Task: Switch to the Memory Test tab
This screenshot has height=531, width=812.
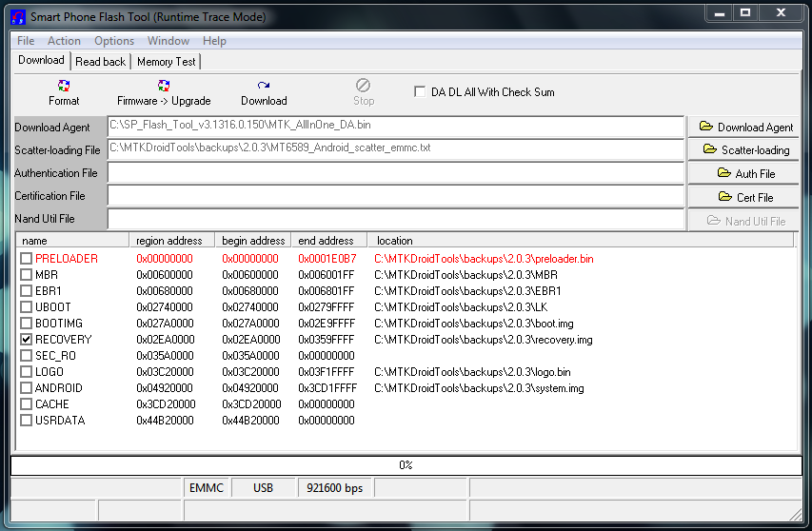Action: point(166,62)
